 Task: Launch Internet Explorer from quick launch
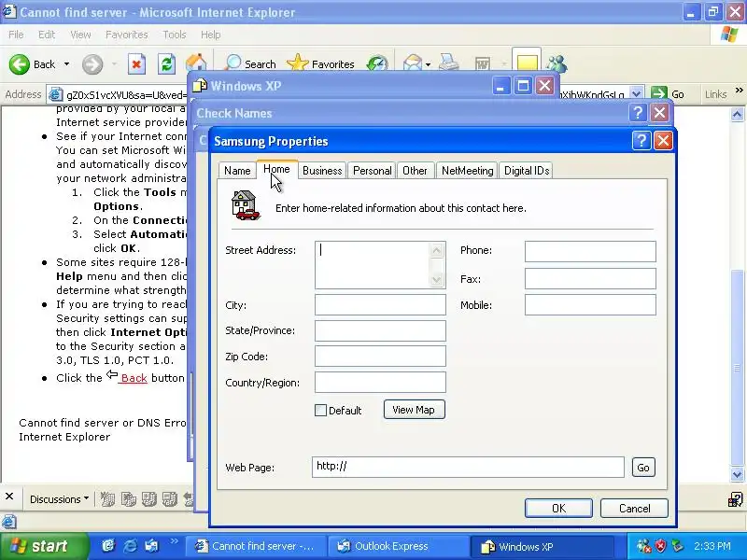click(130, 546)
